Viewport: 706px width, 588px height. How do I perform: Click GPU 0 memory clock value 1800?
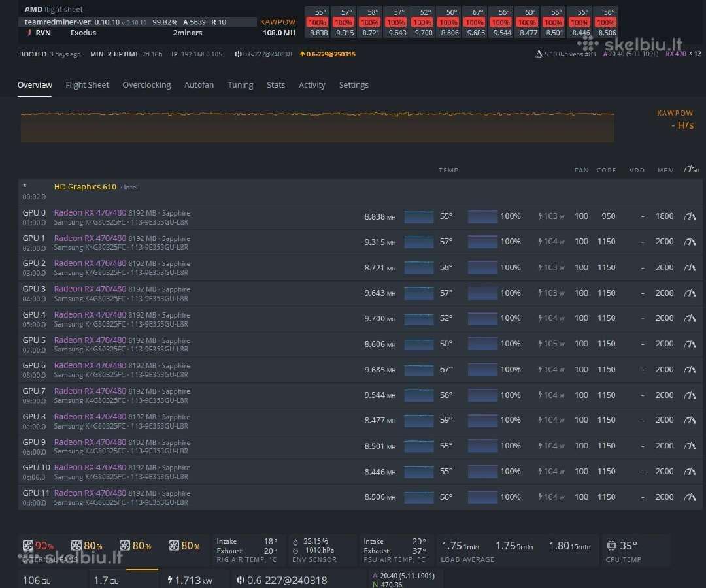[664, 216]
